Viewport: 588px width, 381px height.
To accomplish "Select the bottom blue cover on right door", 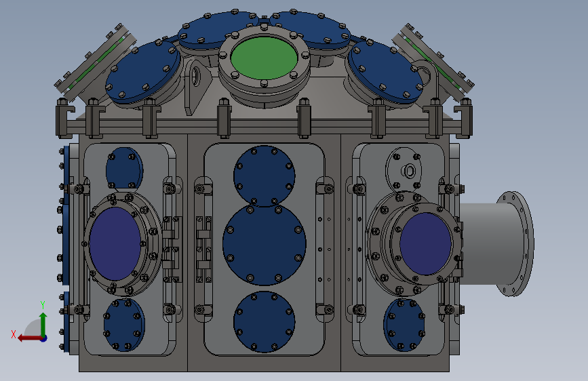I will tap(404, 325).
